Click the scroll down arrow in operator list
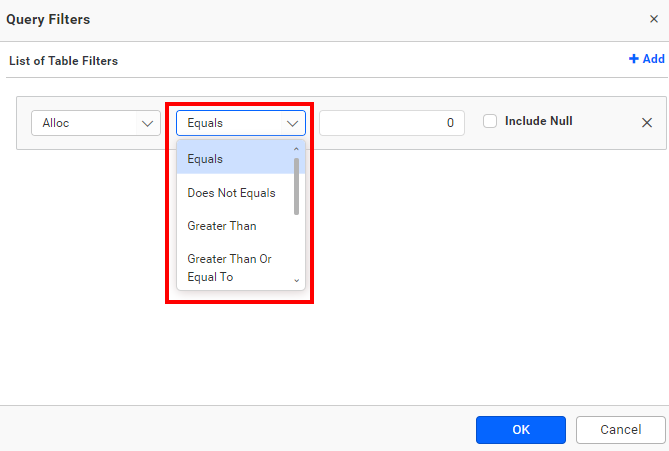Image resolution: width=669 pixels, height=451 pixels. click(296, 282)
